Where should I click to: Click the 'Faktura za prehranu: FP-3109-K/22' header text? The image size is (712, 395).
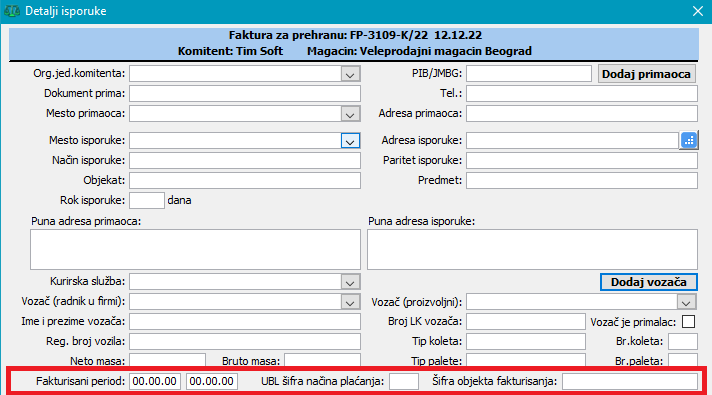[328, 35]
